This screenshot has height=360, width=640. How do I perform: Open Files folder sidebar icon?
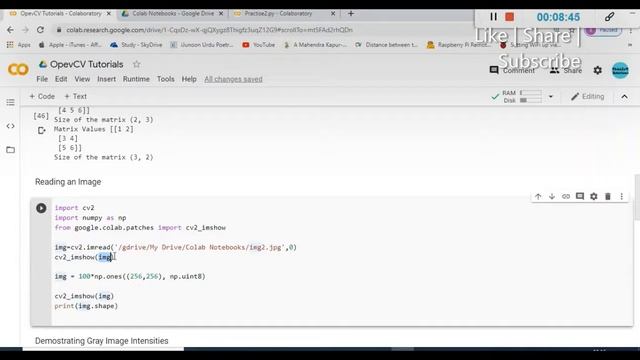pyautogui.click(x=11, y=150)
